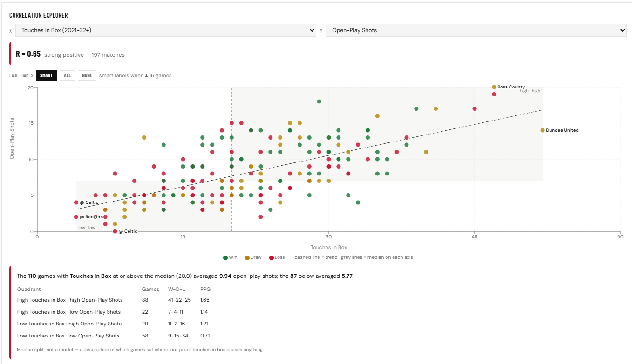Viewport: 632px width, 364px height.
Task: Click the upper @ Celtic data point
Action: point(76,202)
